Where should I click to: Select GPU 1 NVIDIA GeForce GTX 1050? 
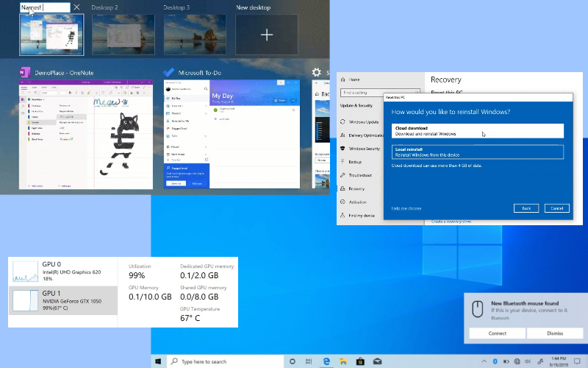(x=63, y=300)
